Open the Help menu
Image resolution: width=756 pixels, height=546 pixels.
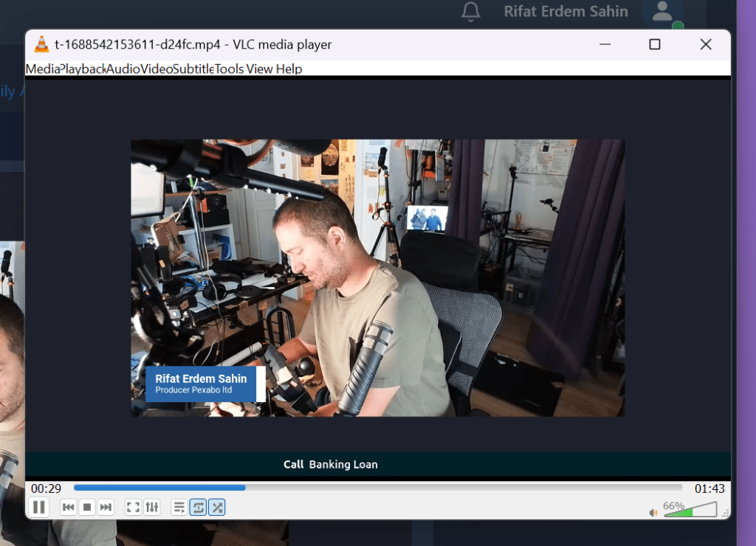289,69
